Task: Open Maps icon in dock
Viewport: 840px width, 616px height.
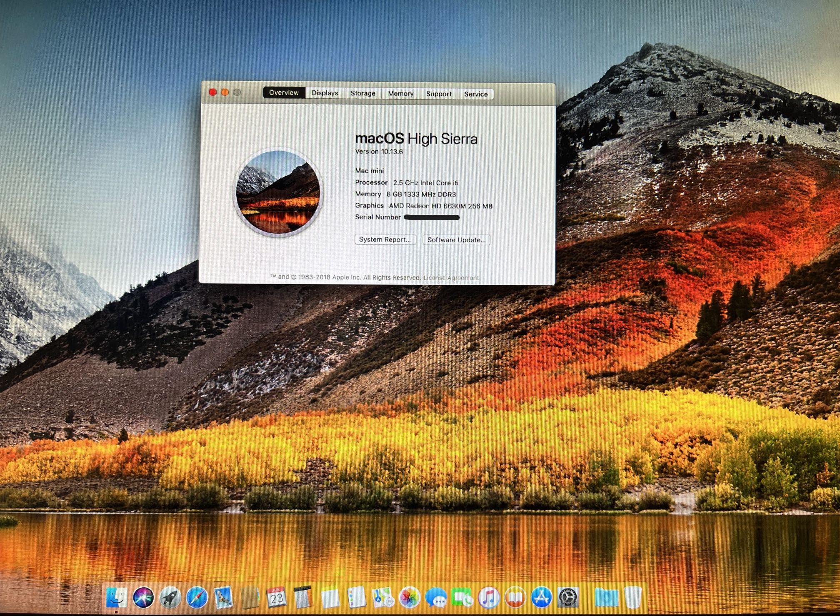Action: (383, 598)
